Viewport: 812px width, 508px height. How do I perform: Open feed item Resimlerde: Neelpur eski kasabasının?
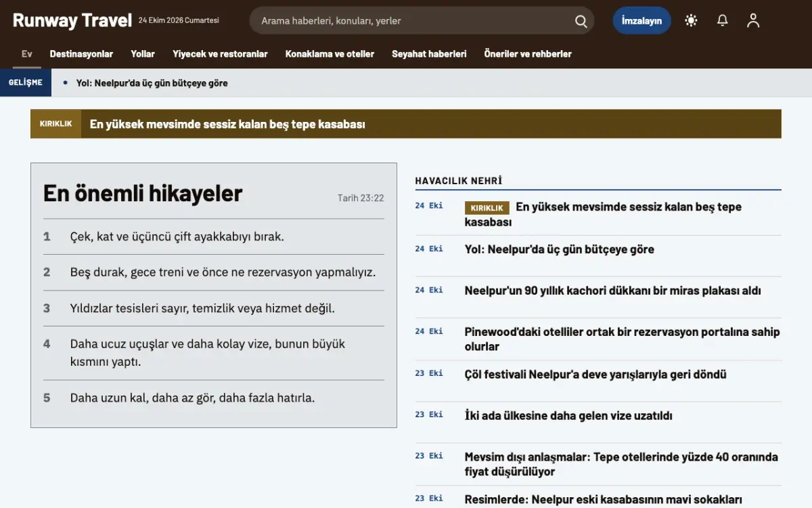pos(604,500)
